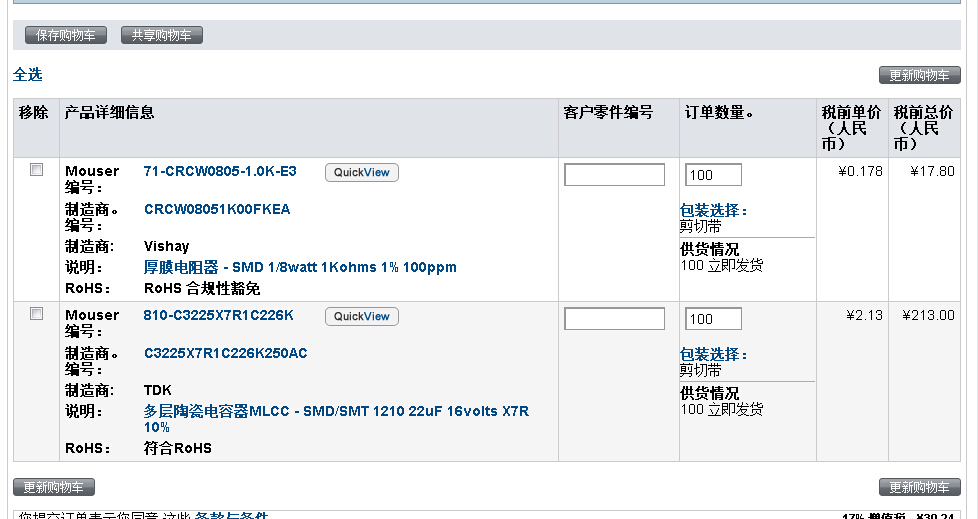Open the 厚膜电阻器 SMD description link
This screenshot has width=978, height=519.
(300, 268)
